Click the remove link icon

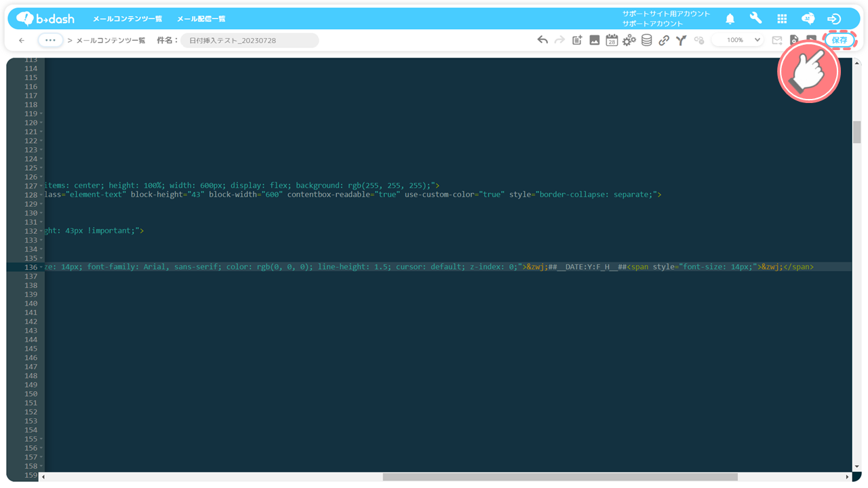point(699,40)
